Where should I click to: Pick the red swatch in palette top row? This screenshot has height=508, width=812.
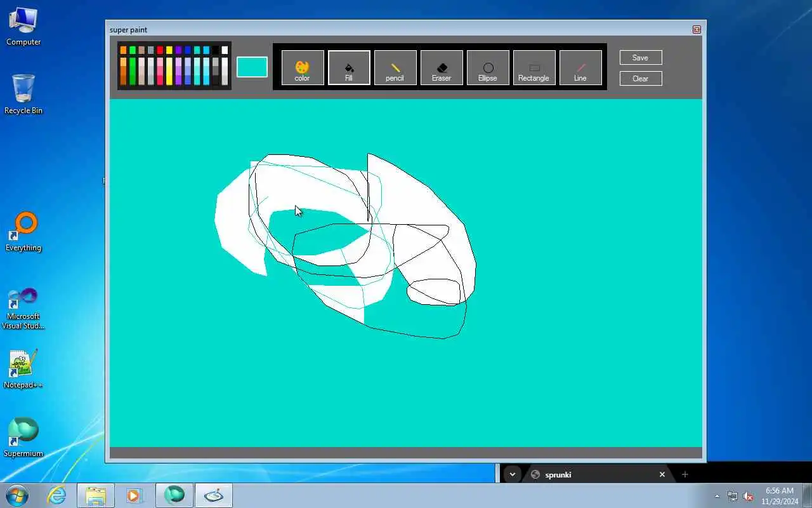click(160, 50)
